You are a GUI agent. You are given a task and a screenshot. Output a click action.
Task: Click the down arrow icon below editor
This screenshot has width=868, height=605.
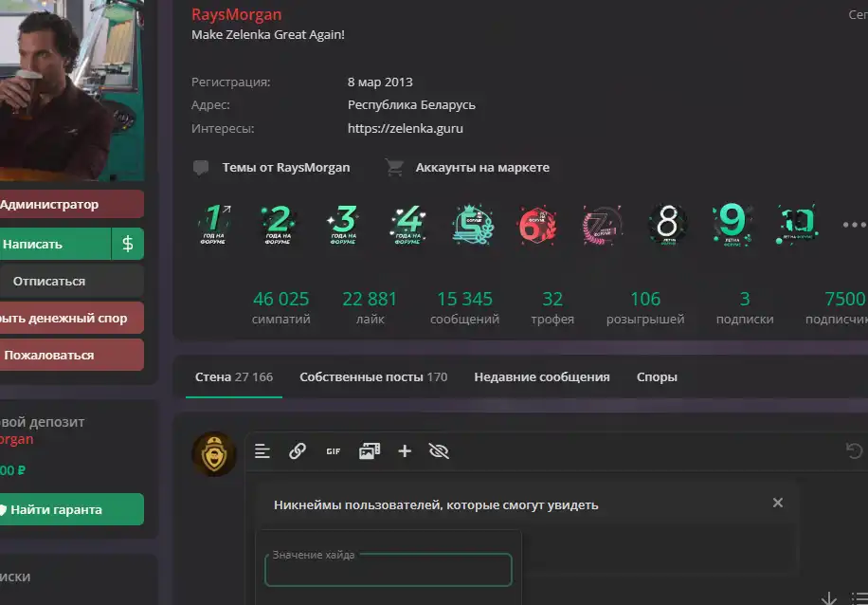(x=829, y=598)
